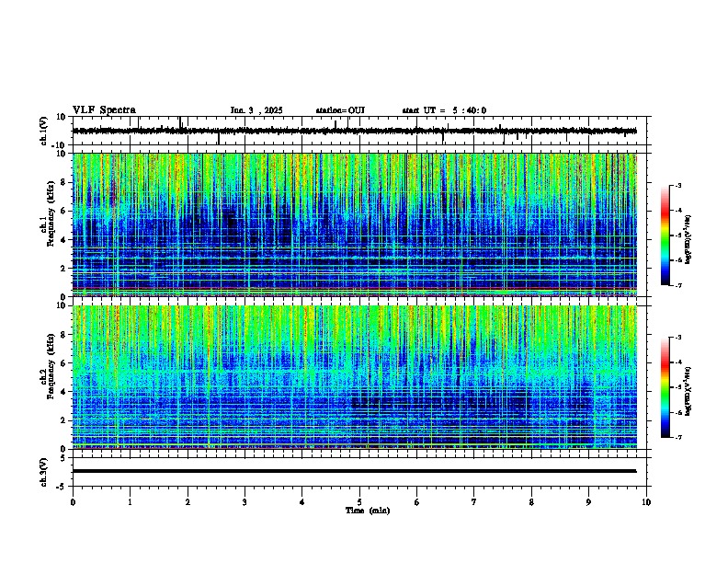Click the time axis tick label "0"
Screen dimensions: 728x563
point(73,502)
